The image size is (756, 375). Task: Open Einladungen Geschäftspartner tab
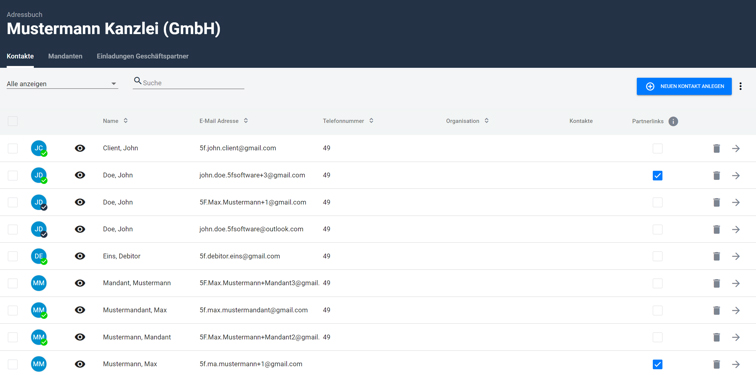click(x=142, y=56)
